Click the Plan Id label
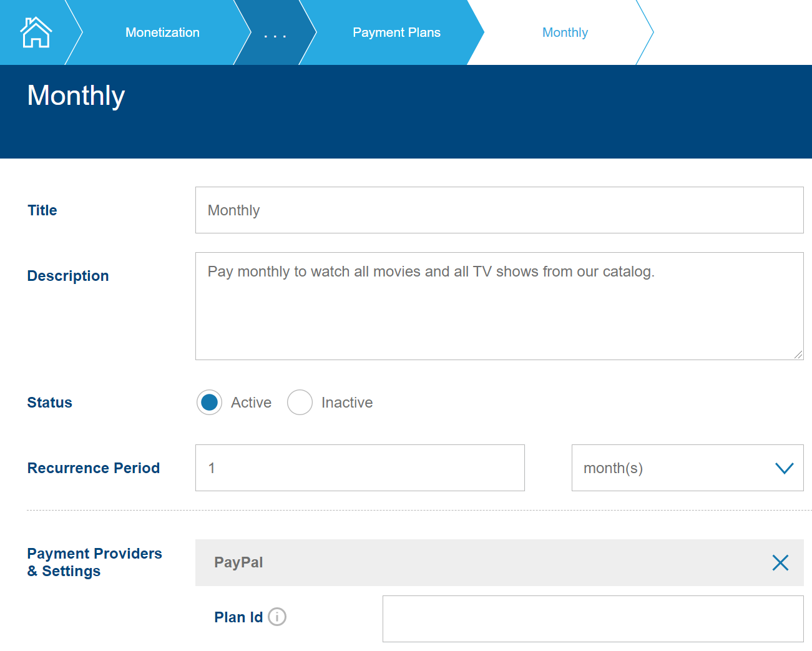Image resolution: width=812 pixels, height=651 pixels. (x=238, y=617)
